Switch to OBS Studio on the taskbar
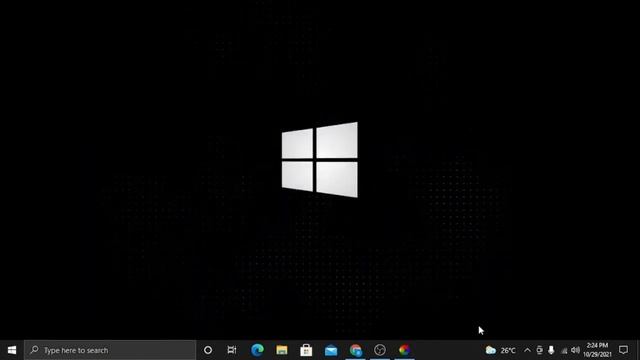Viewport: 640px width, 360px height. coord(380,350)
